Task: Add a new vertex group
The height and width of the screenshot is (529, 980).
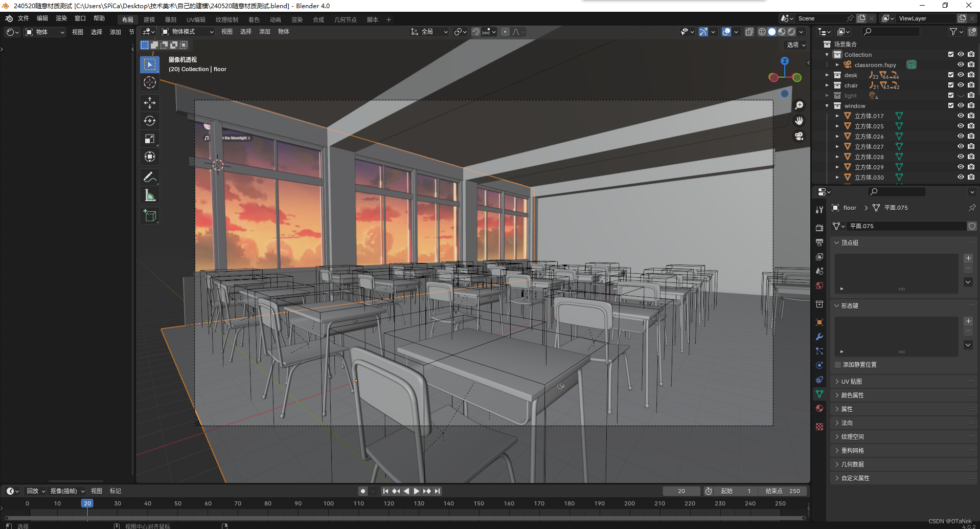Action: [968, 258]
